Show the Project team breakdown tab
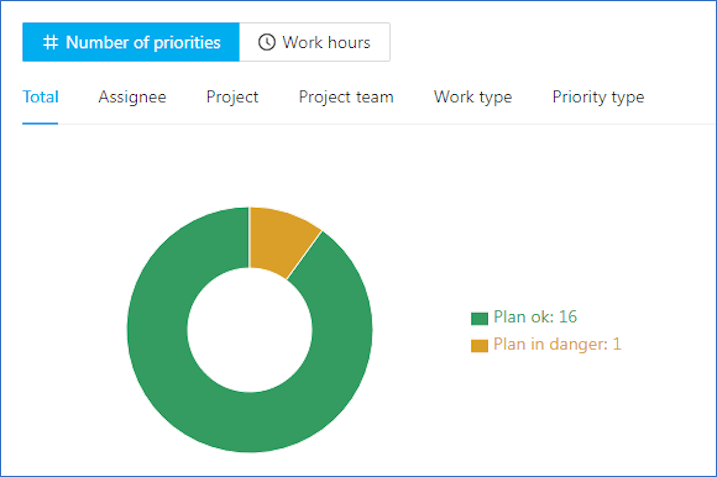This screenshot has width=717, height=477. (x=346, y=97)
